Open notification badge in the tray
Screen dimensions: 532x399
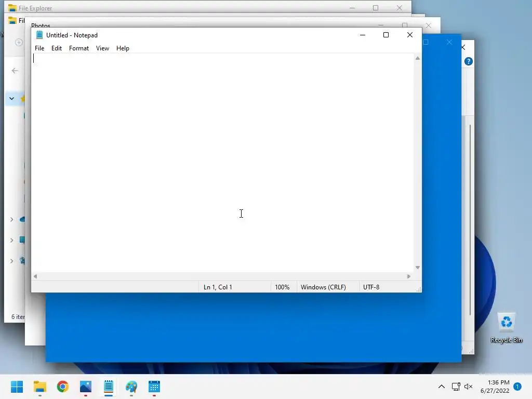[x=517, y=387]
